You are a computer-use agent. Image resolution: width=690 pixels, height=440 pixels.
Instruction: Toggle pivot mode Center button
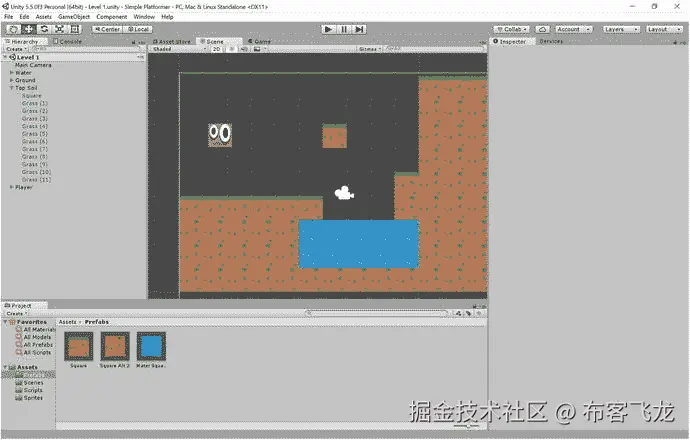[x=107, y=29]
